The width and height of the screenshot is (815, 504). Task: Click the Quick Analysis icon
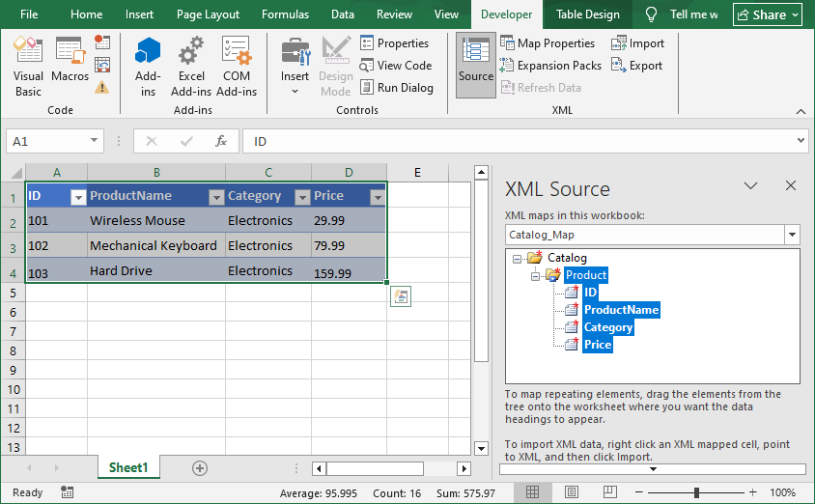401,296
